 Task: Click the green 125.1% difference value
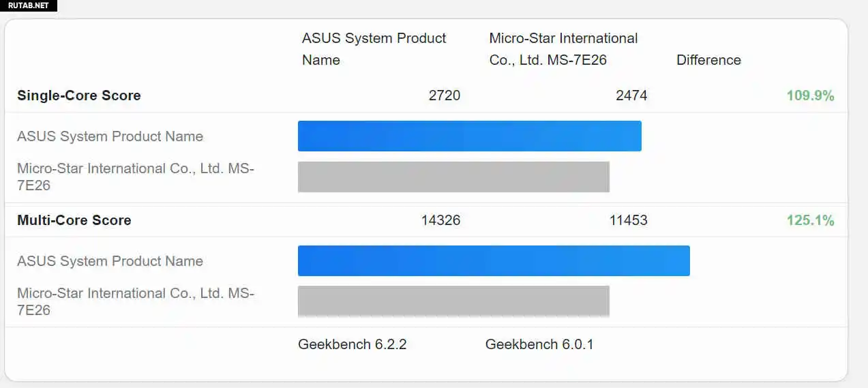pos(810,220)
